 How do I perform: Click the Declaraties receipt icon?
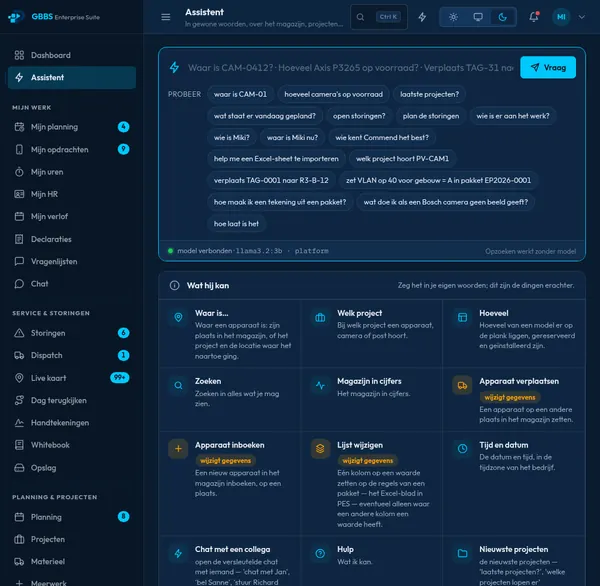tap(19, 239)
